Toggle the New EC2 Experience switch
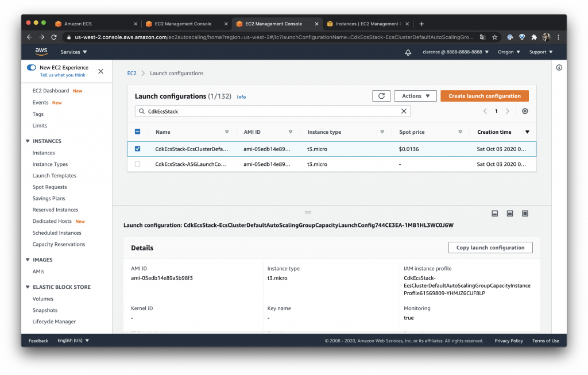 (32, 68)
